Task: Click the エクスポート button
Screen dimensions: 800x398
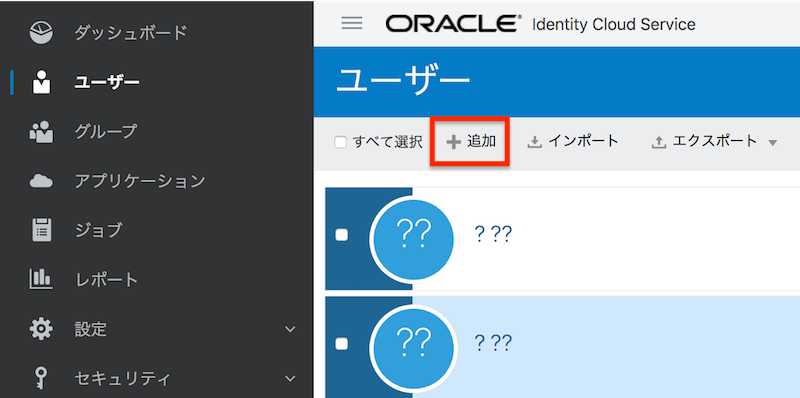Action: pos(714,142)
